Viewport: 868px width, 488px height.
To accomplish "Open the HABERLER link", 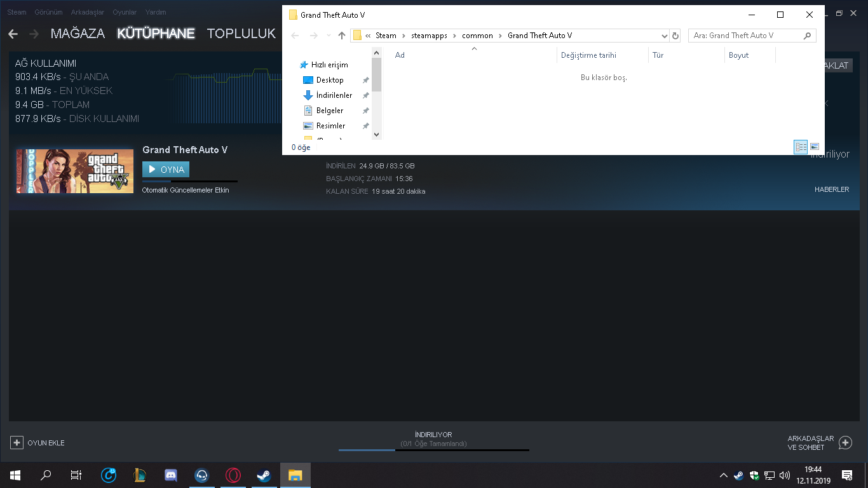I will (832, 189).
